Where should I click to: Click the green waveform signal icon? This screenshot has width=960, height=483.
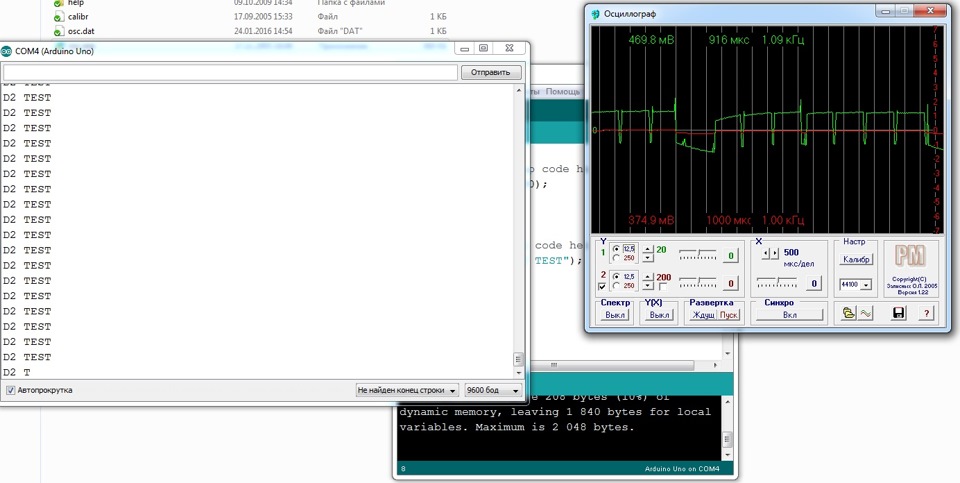point(863,314)
